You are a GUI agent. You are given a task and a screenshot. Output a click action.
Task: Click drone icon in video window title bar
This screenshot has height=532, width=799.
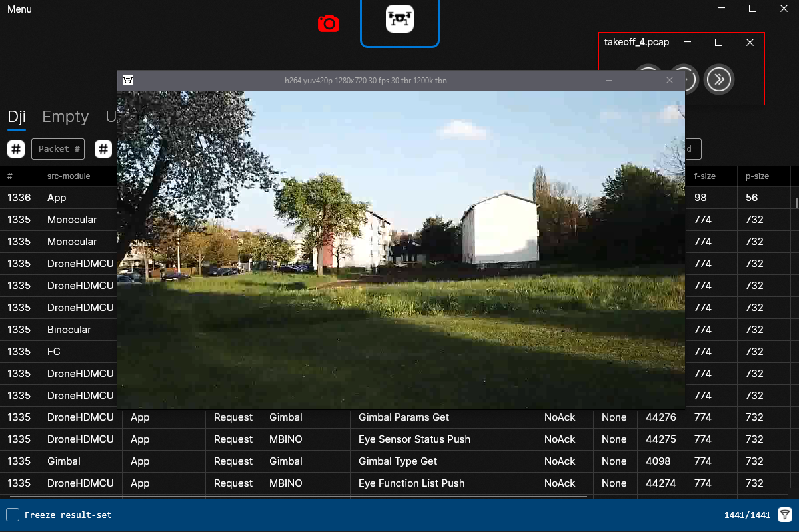[x=128, y=80]
